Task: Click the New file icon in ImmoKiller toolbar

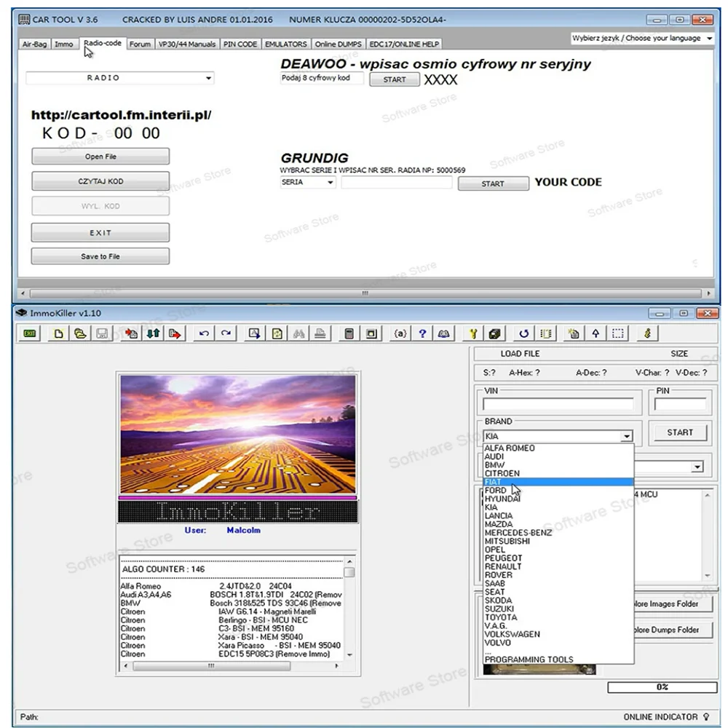Action: [58, 333]
